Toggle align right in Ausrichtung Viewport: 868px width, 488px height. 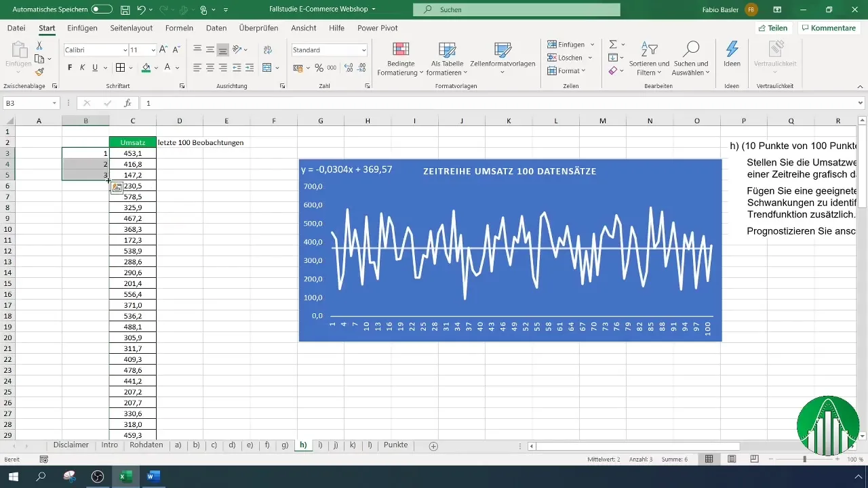click(x=223, y=68)
